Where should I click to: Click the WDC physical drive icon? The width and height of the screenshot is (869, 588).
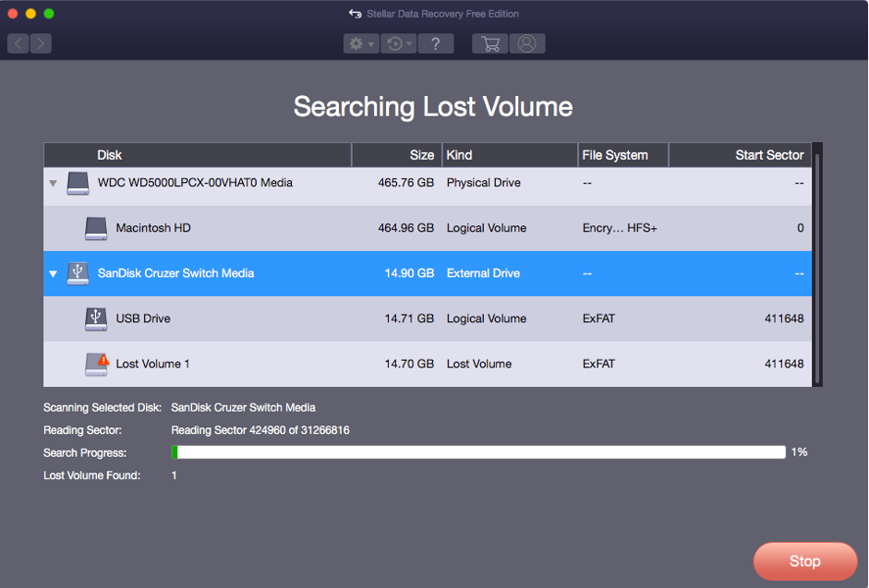tap(78, 183)
